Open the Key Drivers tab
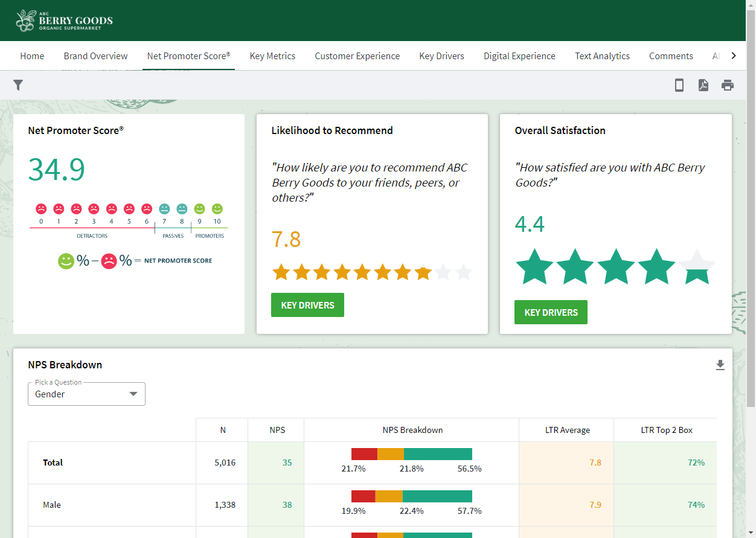 click(442, 56)
